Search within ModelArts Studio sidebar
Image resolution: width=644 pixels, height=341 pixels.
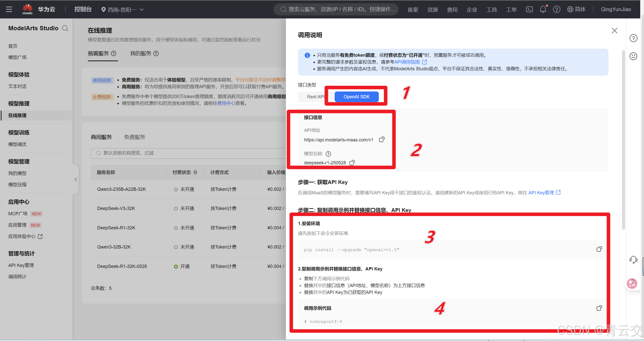pos(65,28)
